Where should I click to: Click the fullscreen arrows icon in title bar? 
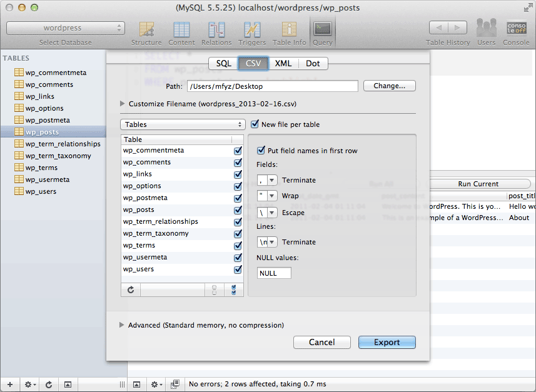(528, 8)
